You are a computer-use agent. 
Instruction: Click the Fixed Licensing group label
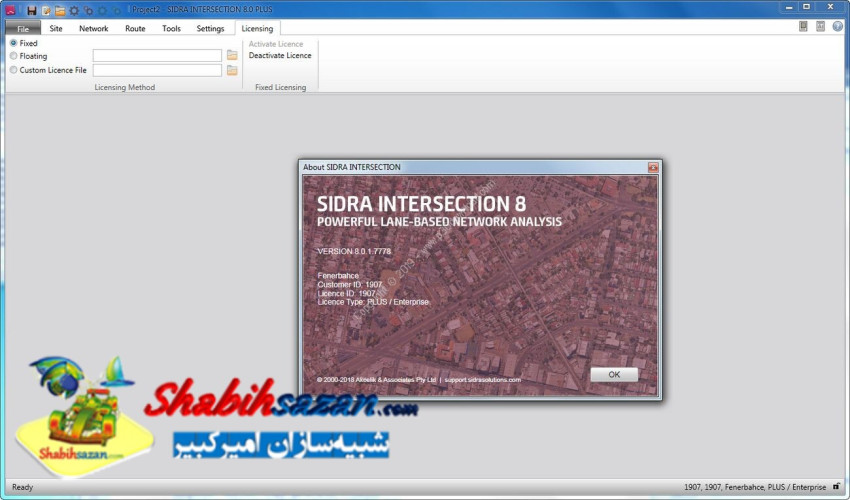point(280,87)
